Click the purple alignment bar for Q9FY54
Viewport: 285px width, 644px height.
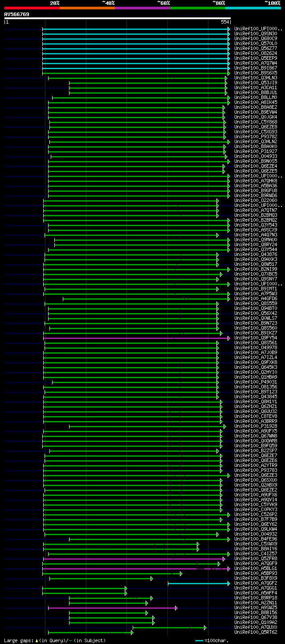tap(136, 338)
